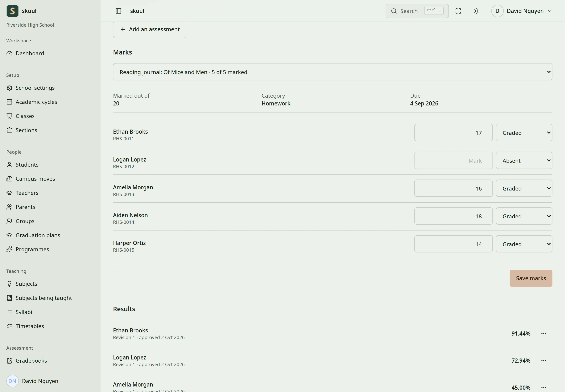The width and height of the screenshot is (565, 392).
Task: Open Parents people icon
Action: [9, 207]
